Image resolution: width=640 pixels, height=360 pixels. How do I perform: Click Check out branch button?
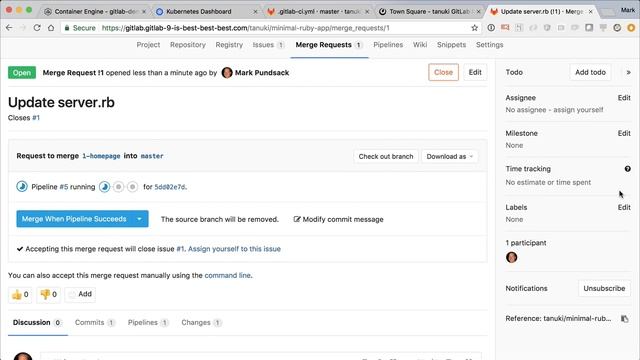386,156
